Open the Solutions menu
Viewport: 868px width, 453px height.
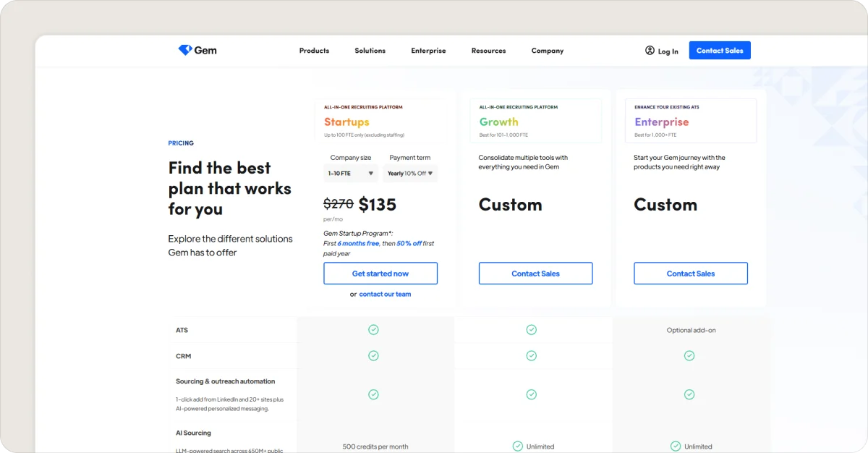coord(370,51)
